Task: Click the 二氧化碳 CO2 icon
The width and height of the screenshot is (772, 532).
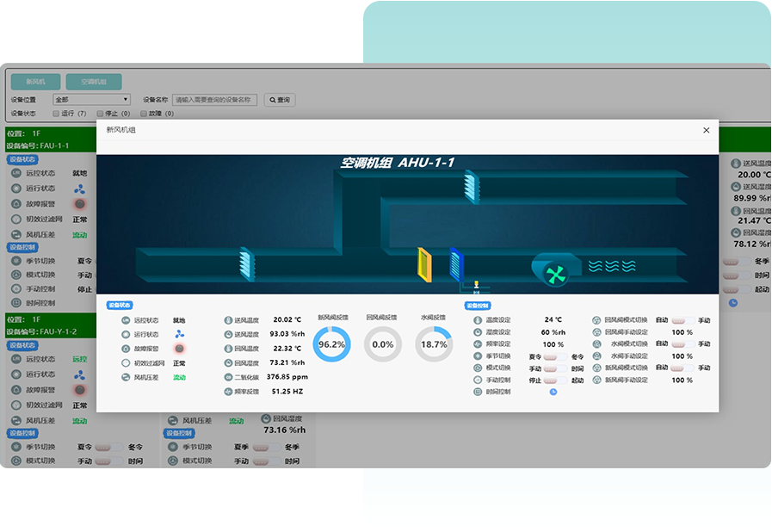Action: [x=228, y=377]
